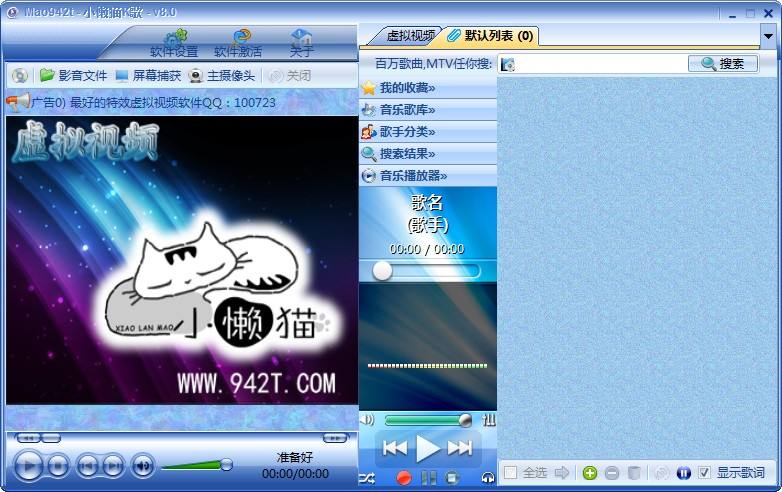782x492 pixels.
Task: Click the greyed refresh icon in playlist bar
Action: (x=662, y=473)
